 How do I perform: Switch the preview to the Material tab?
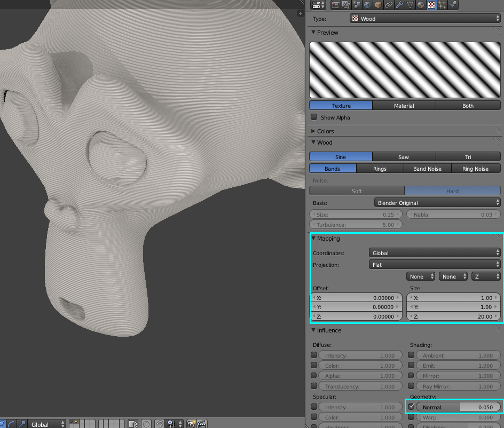(x=404, y=105)
